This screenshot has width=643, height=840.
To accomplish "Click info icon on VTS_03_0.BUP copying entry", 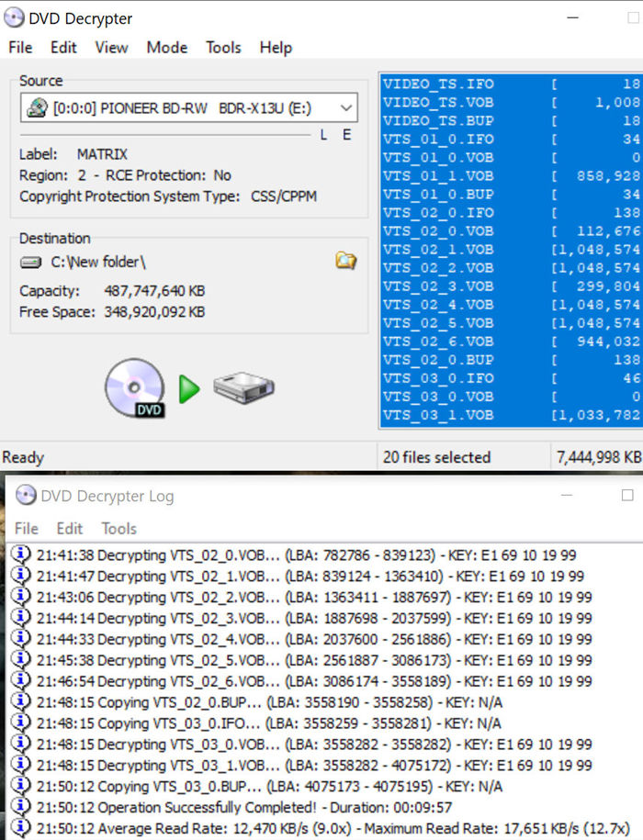I will pyautogui.click(x=20, y=786).
